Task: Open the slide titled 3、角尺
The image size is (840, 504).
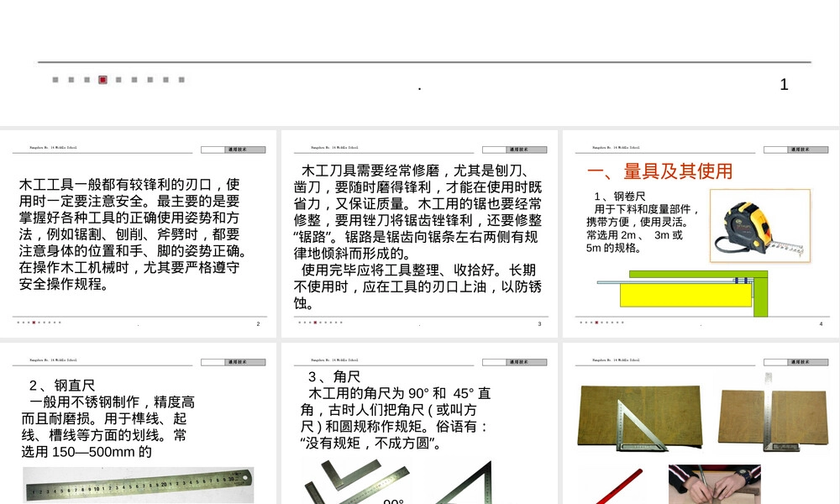Action: [x=419, y=423]
